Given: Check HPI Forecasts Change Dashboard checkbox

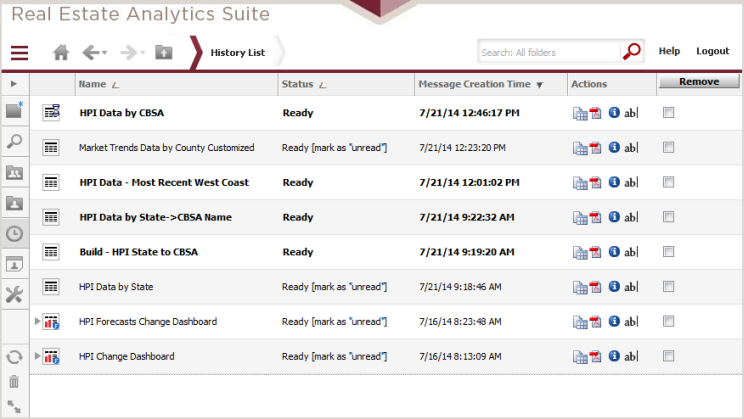Looking at the screenshot, I should [x=669, y=321].
